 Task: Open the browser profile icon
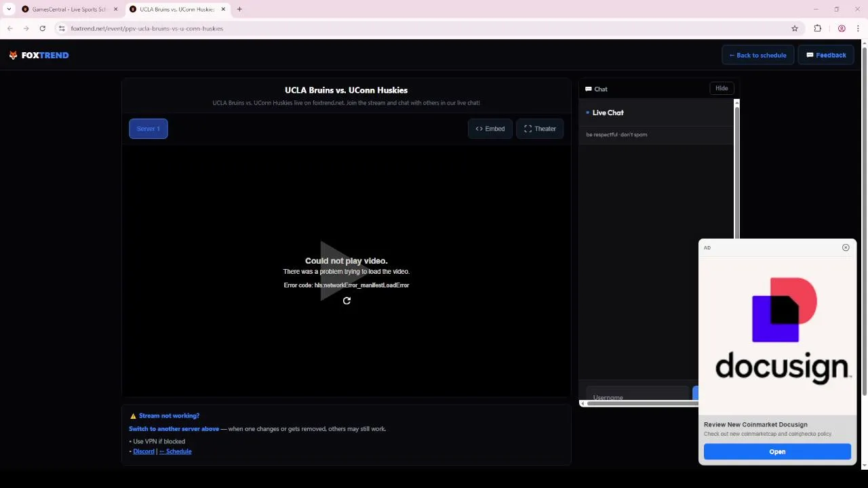[842, 28]
